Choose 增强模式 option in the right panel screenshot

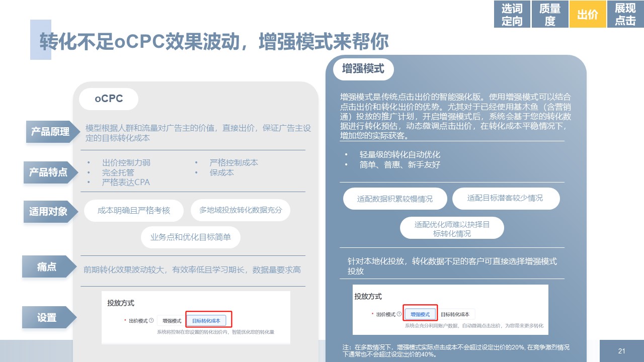pos(420,314)
